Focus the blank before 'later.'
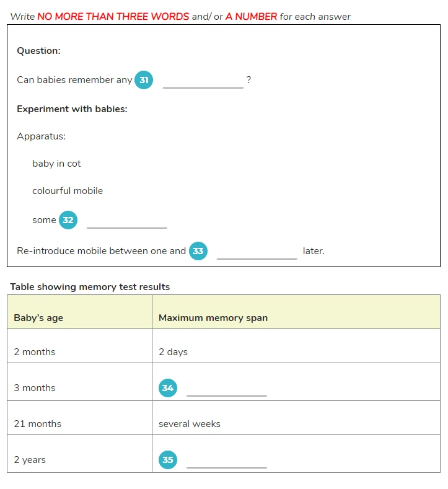 pyautogui.click(x=257, y=252)
